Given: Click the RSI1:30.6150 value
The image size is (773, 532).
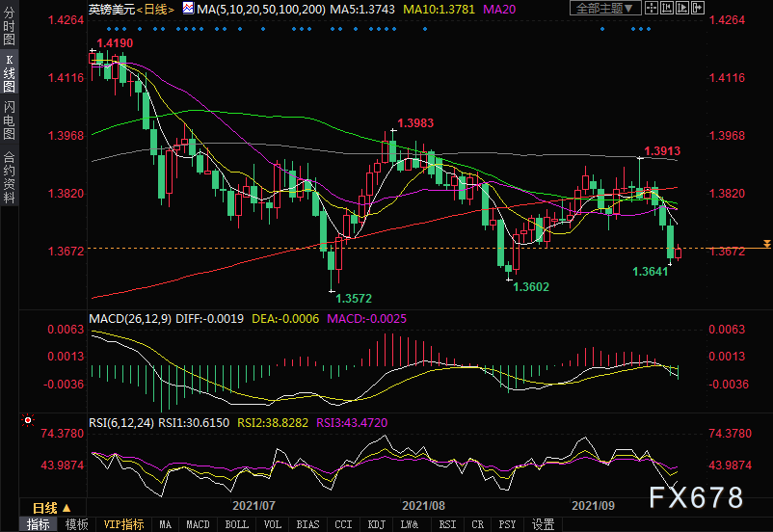Looking at the screenshot, I should [194, 422].
